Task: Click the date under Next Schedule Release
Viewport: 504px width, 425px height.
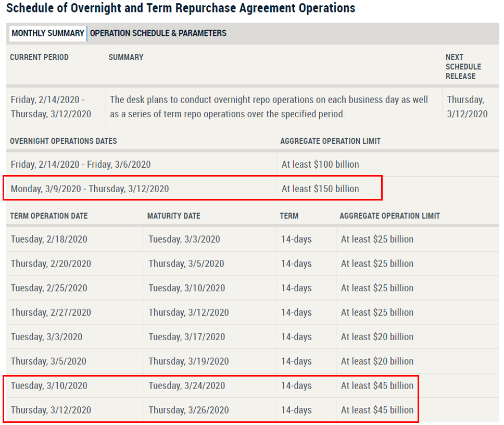Action: point(467,107)
